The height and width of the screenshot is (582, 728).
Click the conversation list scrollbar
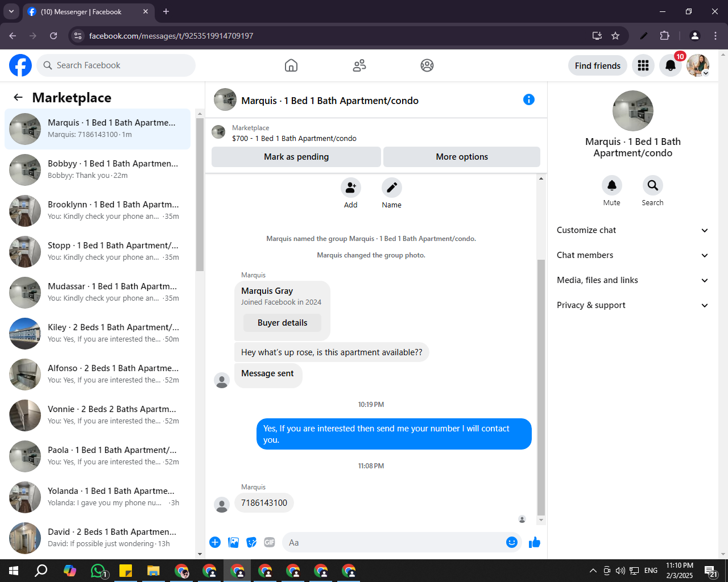click(200, 195)
